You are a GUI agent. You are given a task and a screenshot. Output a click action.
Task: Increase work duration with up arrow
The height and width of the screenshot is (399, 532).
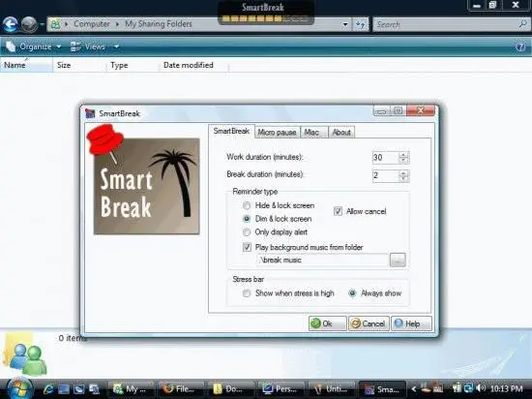[403, 155]
